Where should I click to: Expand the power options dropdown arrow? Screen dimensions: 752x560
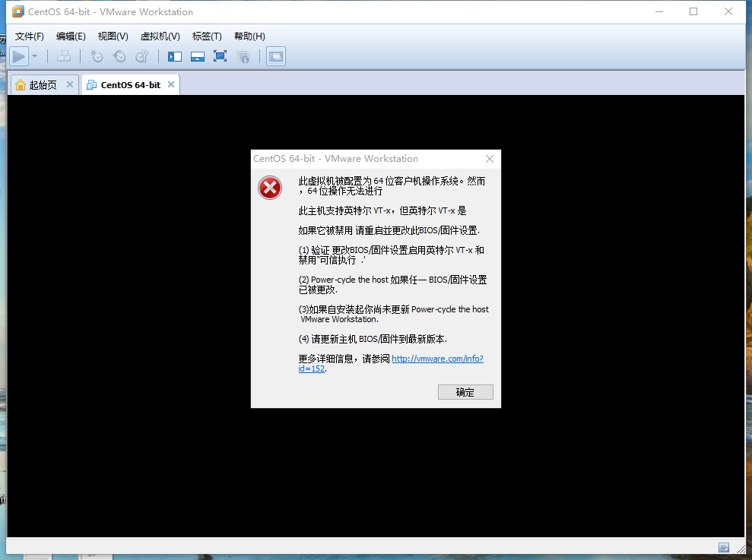click(34, 56)
